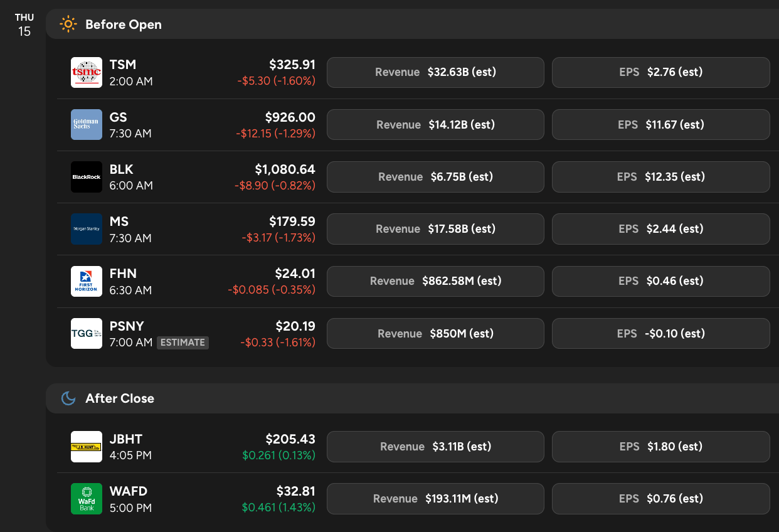Select the TSM ticker symbol
Screen dimensions: 779x532
122,65
